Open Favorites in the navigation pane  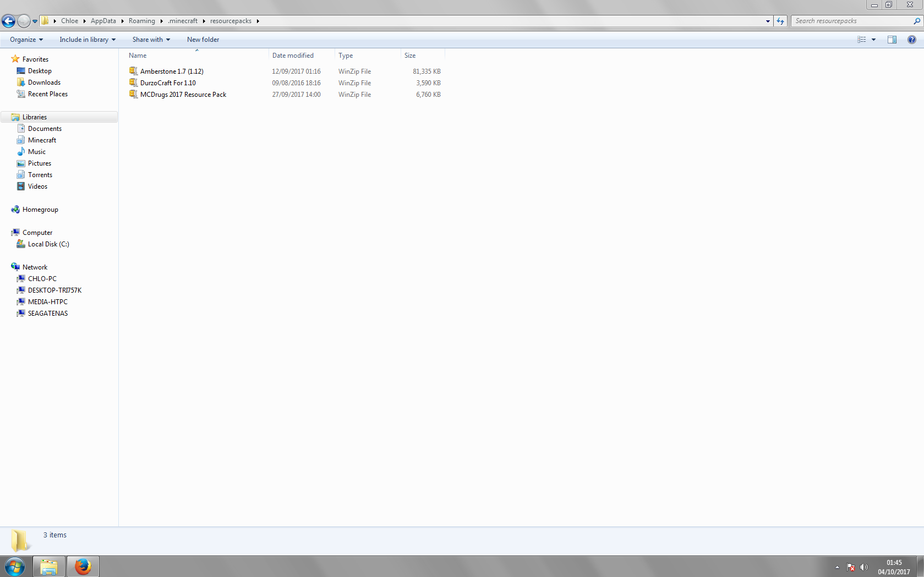tap(35, 59)
